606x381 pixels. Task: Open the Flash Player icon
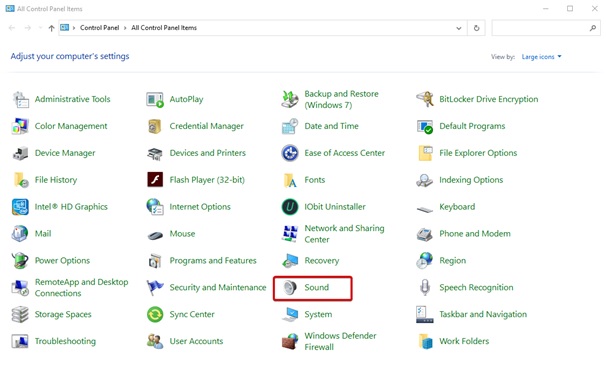(155, 180)
